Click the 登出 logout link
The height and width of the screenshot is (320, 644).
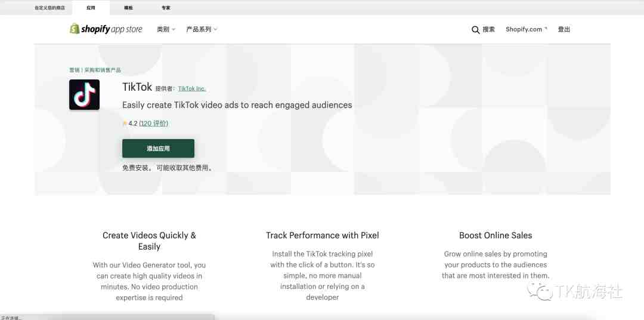point(564,29)
